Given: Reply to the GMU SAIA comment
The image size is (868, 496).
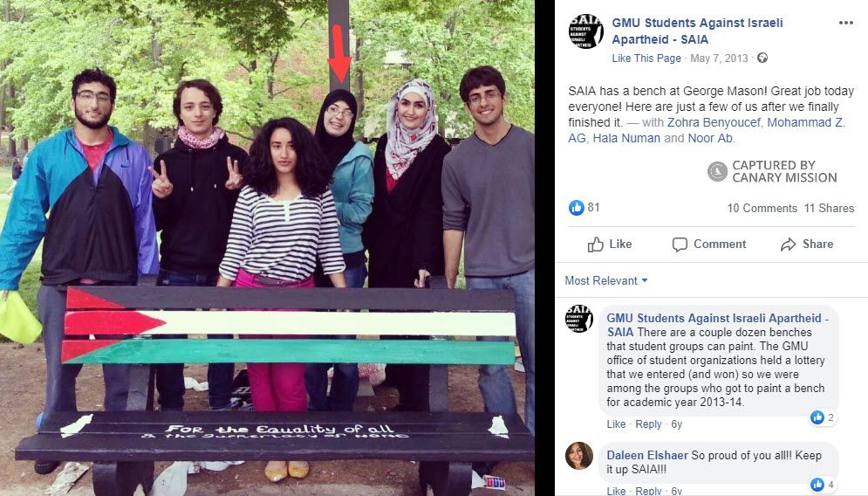Looking at the screenshot, I should tap(648, 424).
